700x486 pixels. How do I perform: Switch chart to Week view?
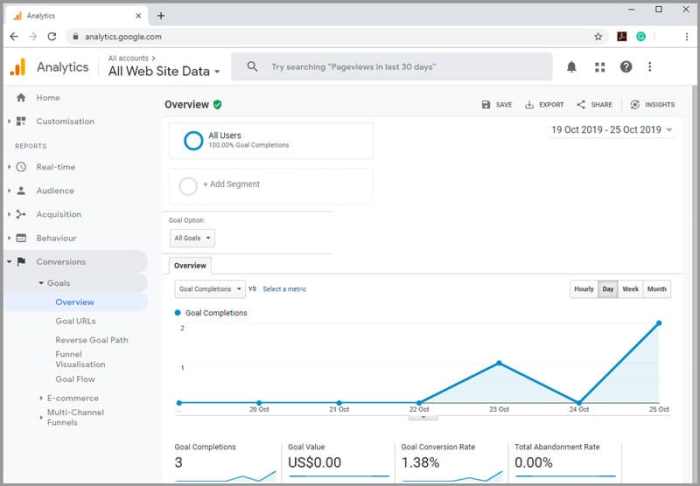click(x=630, y=289)
